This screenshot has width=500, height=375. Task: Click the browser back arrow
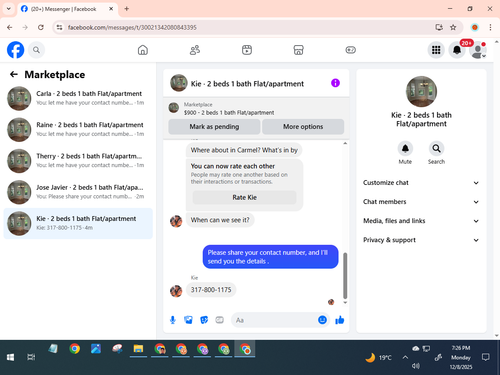[10, 27]
